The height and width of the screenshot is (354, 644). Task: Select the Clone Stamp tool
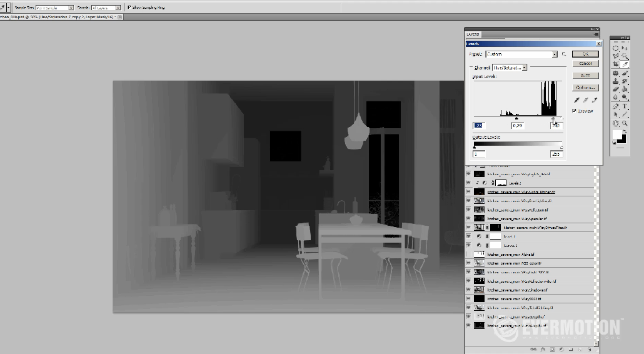615,81
